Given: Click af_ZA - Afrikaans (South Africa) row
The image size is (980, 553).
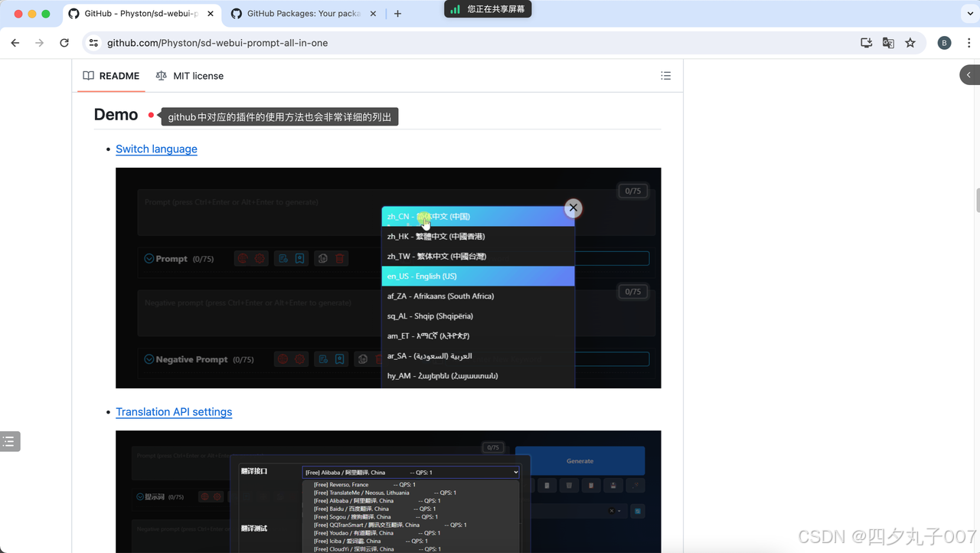Looking at the screenshot, I should point(478,296).
